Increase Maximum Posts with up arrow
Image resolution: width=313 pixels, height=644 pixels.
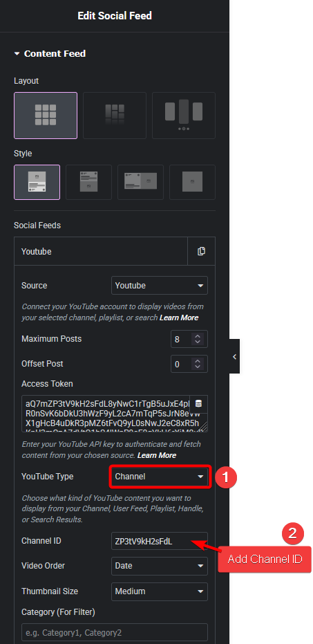click(198, 336)
